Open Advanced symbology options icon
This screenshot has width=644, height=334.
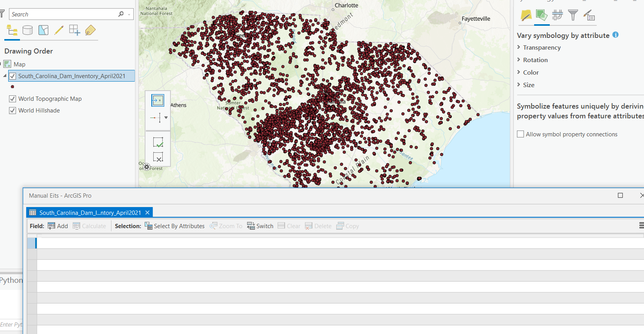[589, 16]
